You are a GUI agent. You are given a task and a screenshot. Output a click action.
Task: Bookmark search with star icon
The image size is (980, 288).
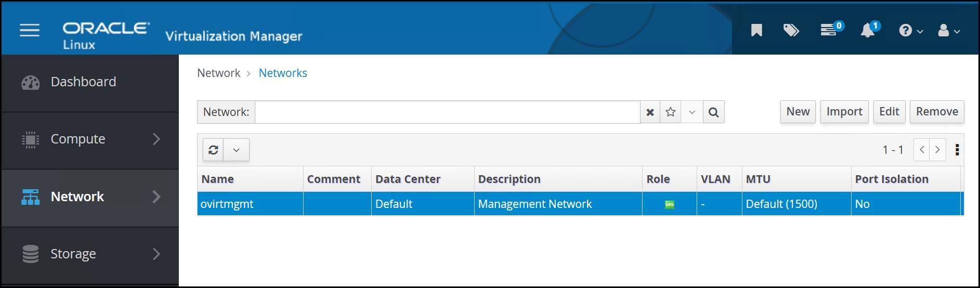click(671, 112)
